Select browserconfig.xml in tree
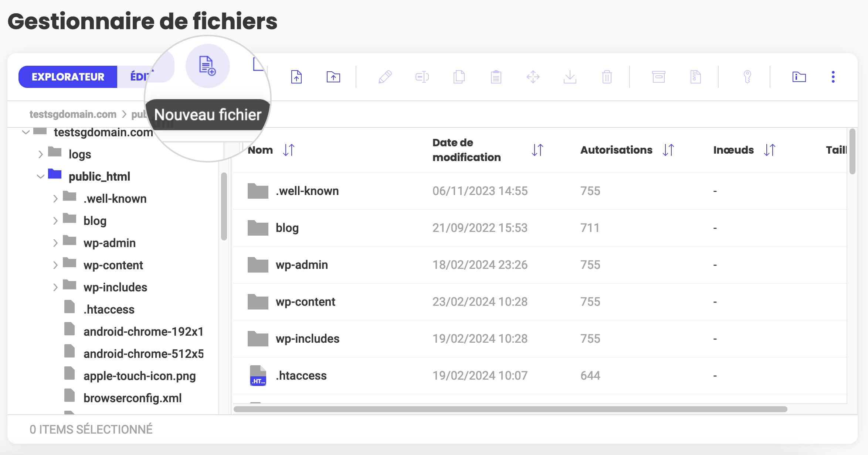 point(132,398)
